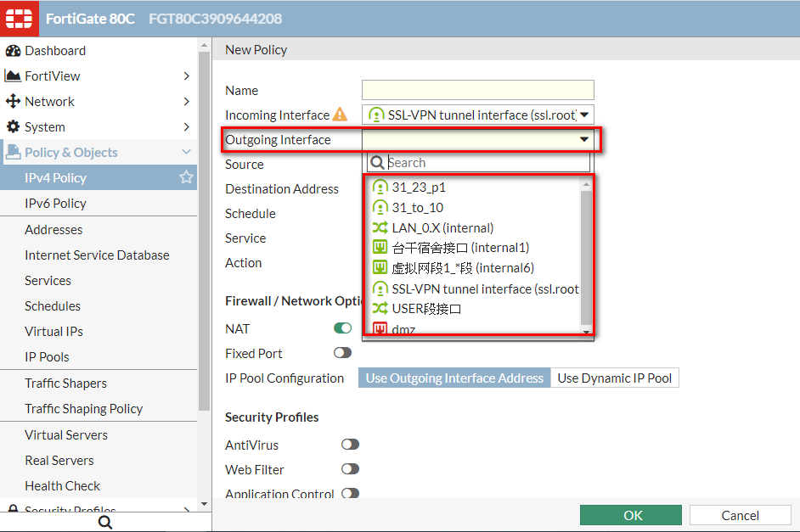Click the System gear icon
Image resolution: width=800 pixels, height=532 pixels.
pyautogui.click(x=13, y=126)
